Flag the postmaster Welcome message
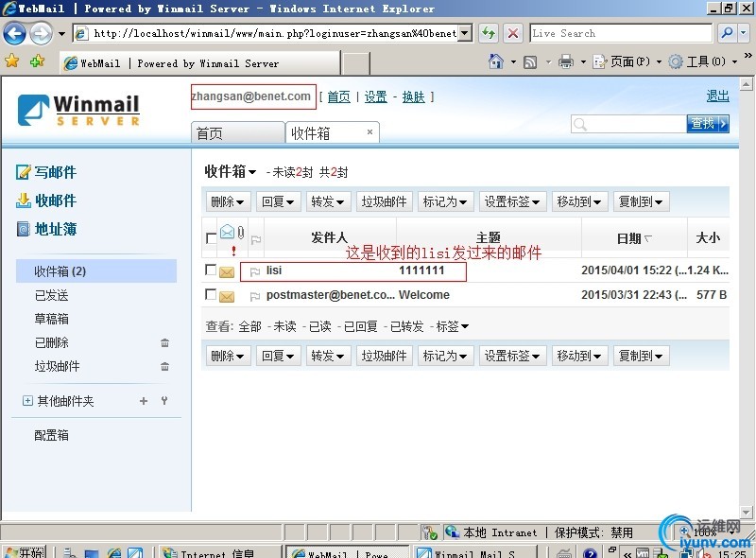Screen dimensions: 756x558 255,296
